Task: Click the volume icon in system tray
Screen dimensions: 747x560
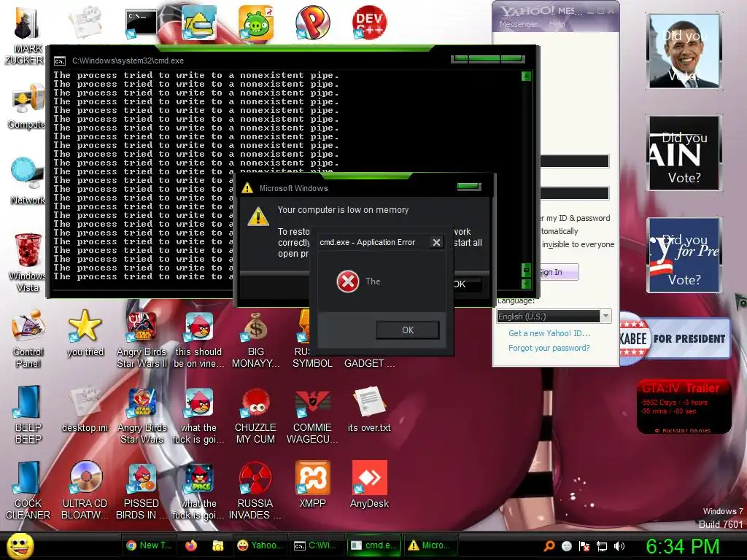Action: [619, 546]
